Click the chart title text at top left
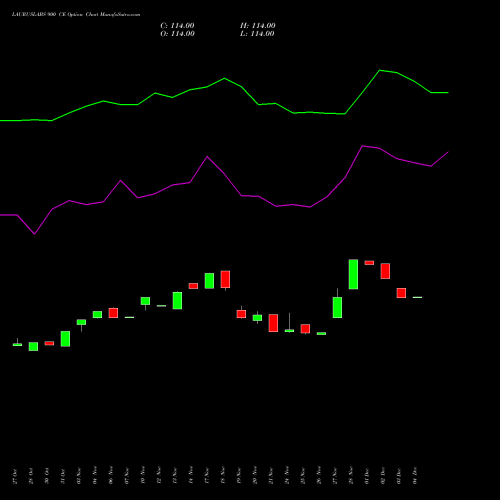 coord(76,15)
